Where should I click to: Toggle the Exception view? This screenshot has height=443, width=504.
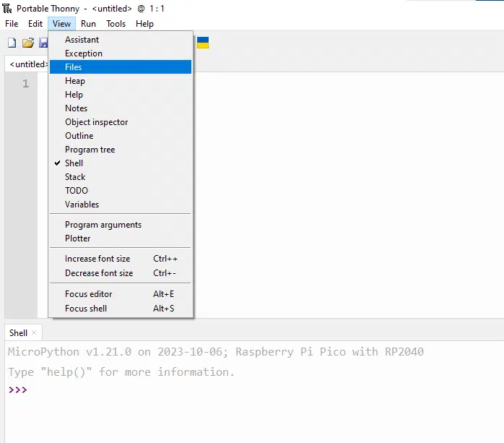(121, 53)
